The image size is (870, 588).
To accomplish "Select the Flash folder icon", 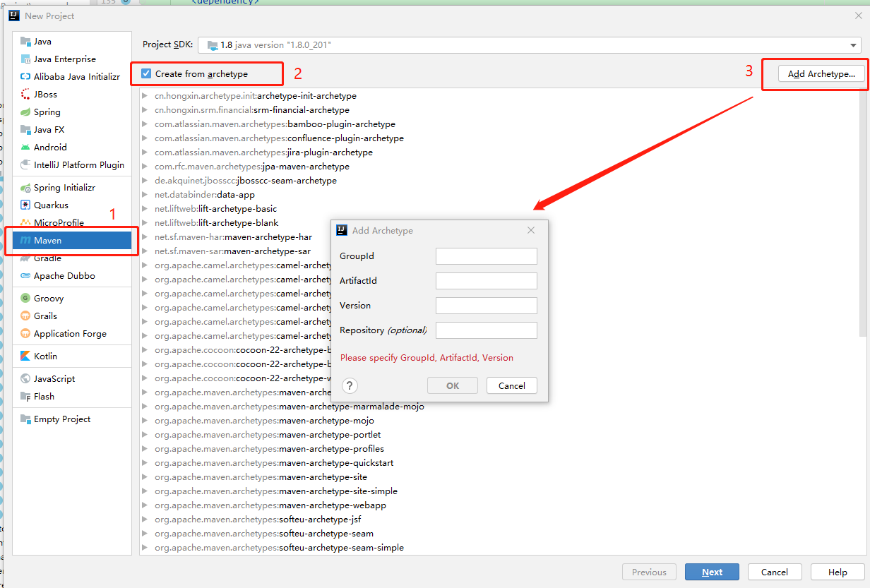I will [26, 397].
